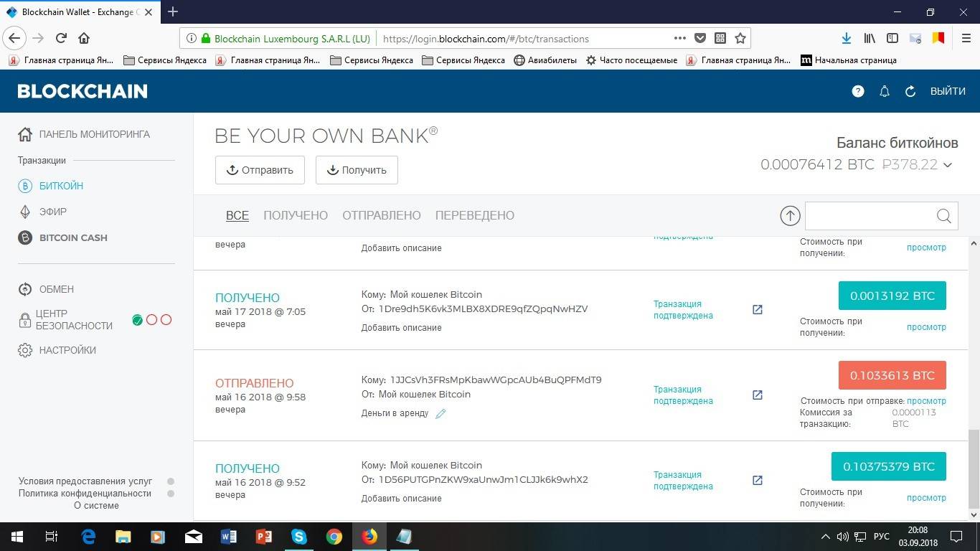The height and width of the screenshot is (551, 980).
Task: Open the notifications bell icon
Action: tap(885, 91)
